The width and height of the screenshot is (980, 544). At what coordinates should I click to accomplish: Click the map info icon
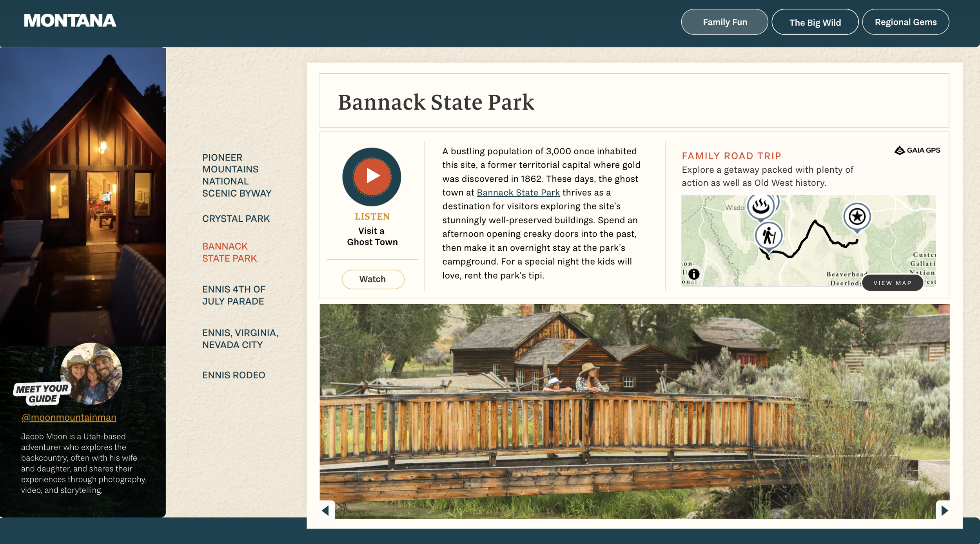click(694, 274)
